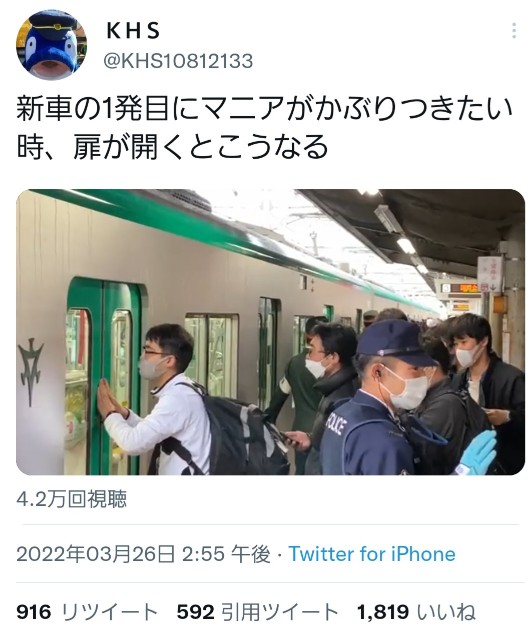
Task: Click tweet text line starting with 新車の1発目
Action: pyautogui.click(x=264, y=109)
